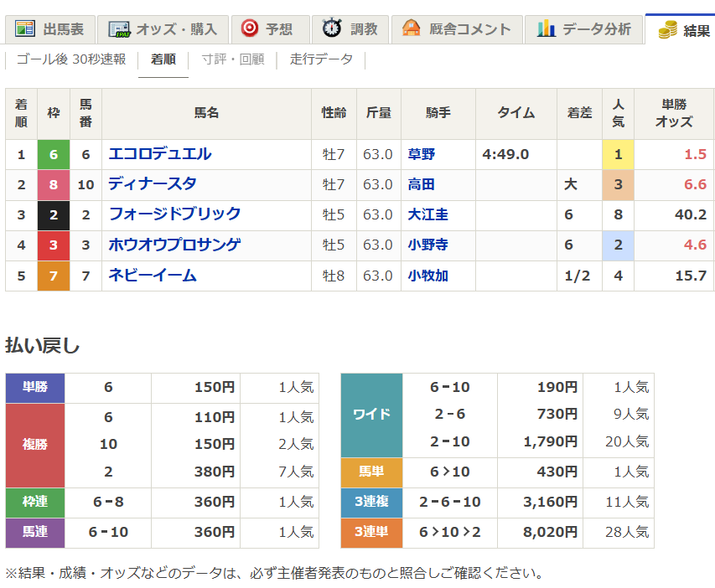The height and width of the screenshot is (588, 715).
Task: Click green frame 6 cell for エコロデュエル
Action: coord(54,154)
